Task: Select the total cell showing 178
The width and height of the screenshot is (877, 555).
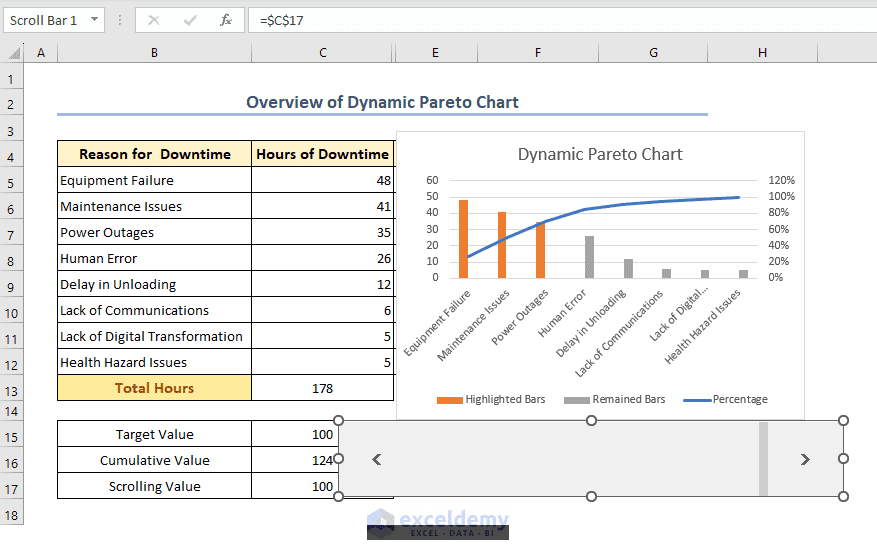Action: (323, 388)
